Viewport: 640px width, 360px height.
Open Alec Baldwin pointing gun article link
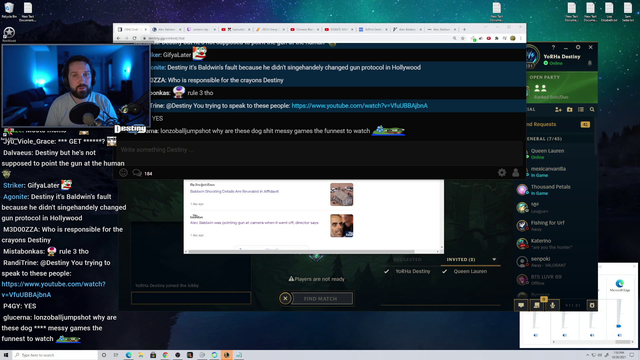click(x=254, y=222)
